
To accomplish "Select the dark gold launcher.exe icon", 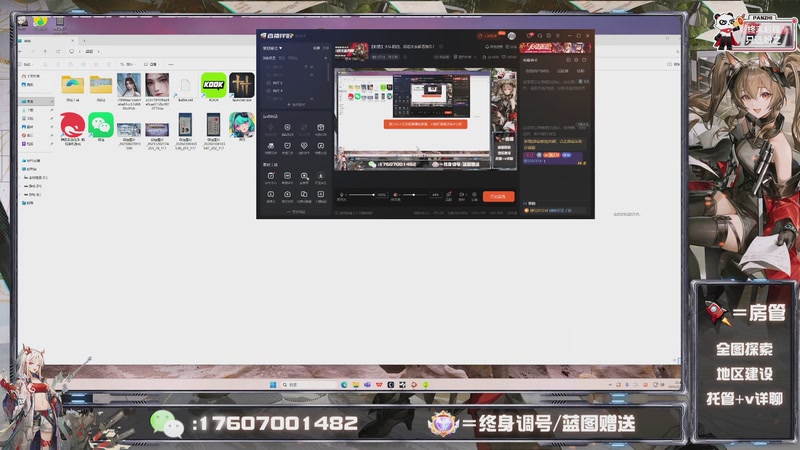I will coord(241,85).
